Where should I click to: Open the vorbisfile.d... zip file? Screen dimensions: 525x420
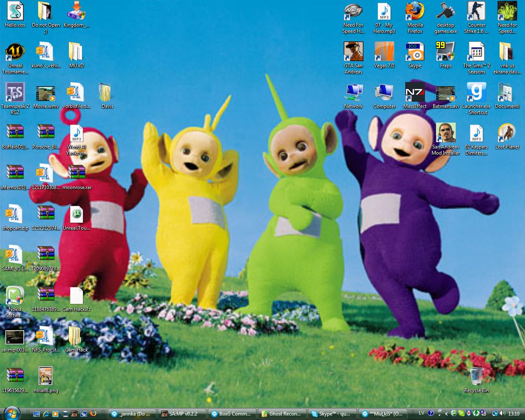pyautogui.click(x=76, y=96)
